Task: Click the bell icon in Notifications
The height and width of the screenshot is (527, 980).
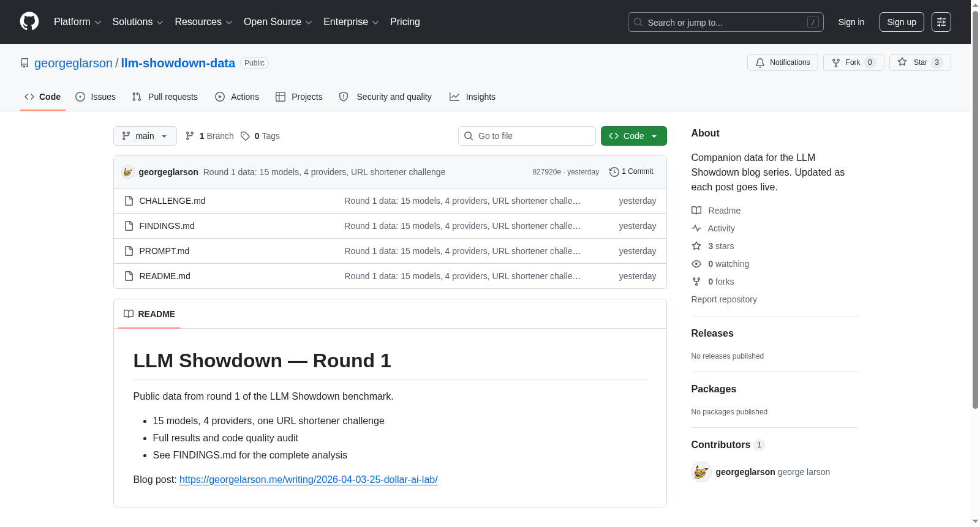Action: (760, 62)
